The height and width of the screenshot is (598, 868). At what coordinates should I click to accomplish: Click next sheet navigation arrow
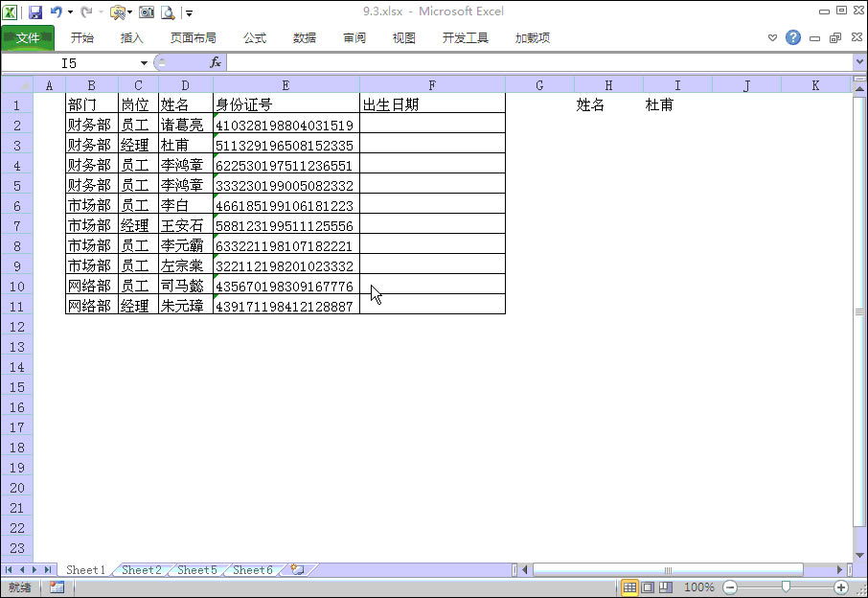coord(34,570)
